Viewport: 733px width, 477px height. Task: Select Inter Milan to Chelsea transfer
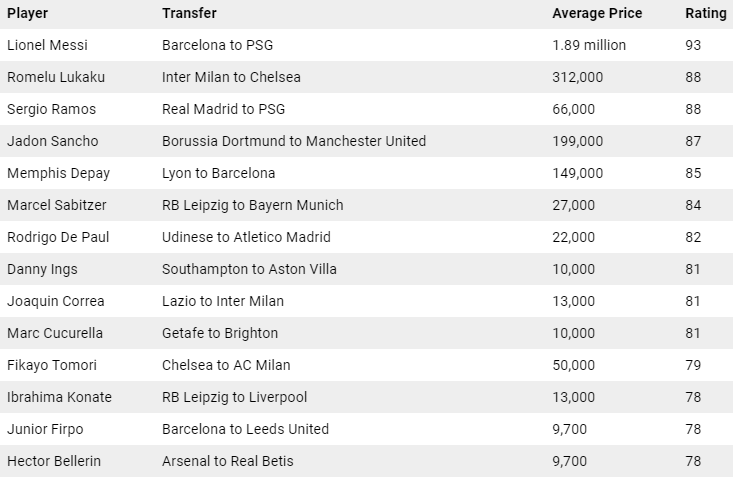click(x=231, y=77)
